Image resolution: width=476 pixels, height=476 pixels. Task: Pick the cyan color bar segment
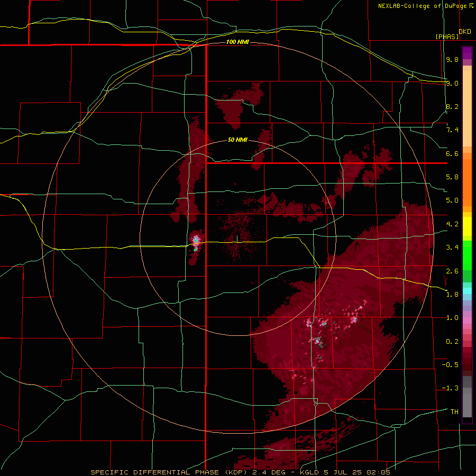point(467,291)
